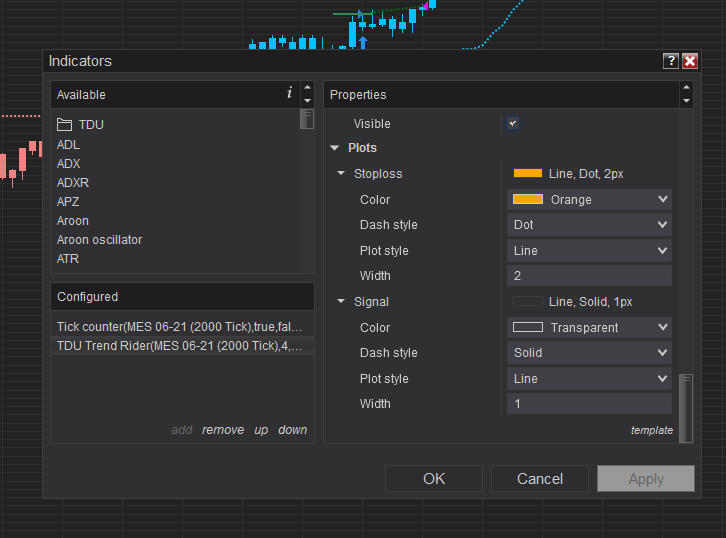Click the down arrow in Properties header
This screenshot has width=726, height=538.
pos(686,101)
